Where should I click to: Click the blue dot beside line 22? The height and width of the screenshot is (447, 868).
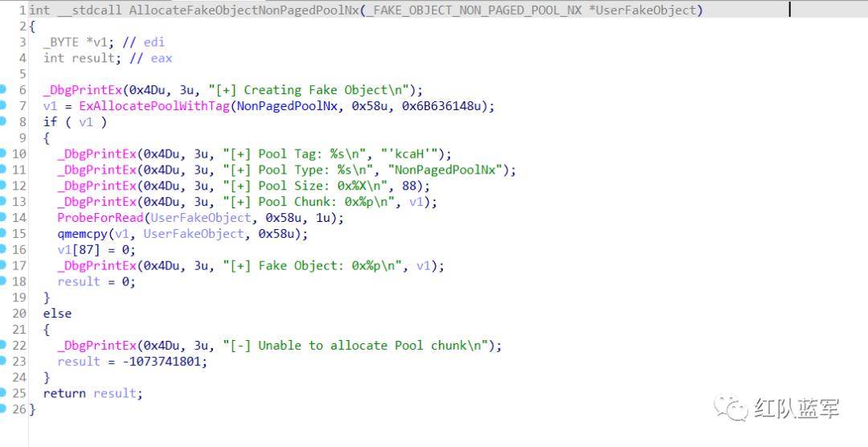click(x=3, y=345)
